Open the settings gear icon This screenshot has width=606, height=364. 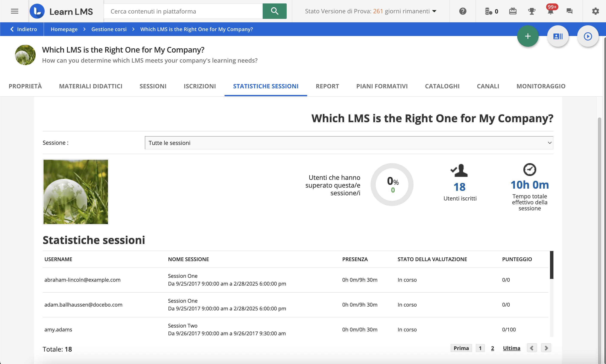point(595,11)
